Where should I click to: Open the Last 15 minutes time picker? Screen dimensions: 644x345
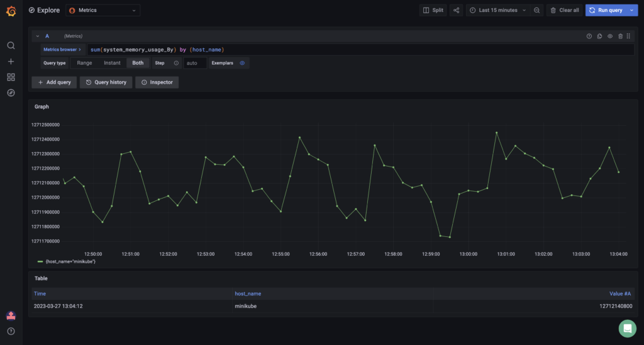pos(498,10)
